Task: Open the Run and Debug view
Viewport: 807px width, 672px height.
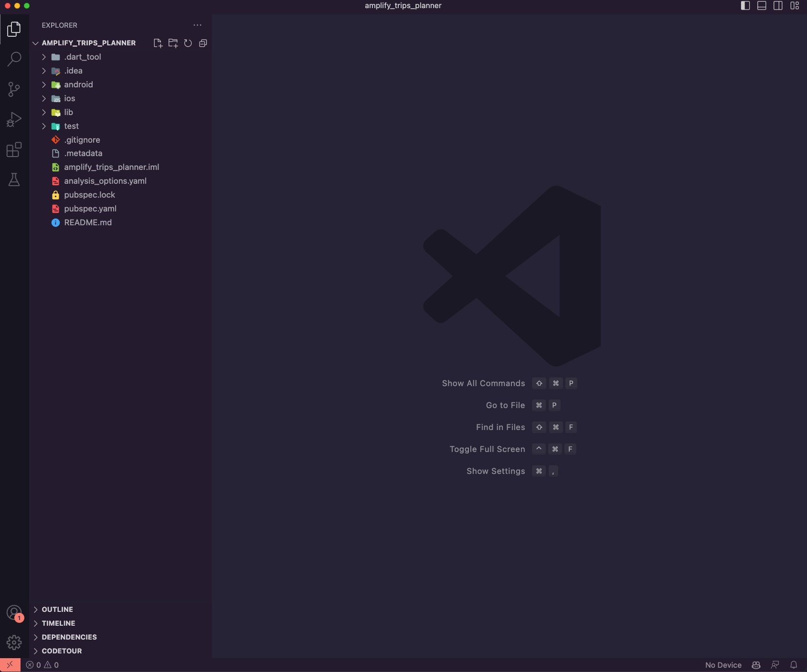Action: (14, 119)
